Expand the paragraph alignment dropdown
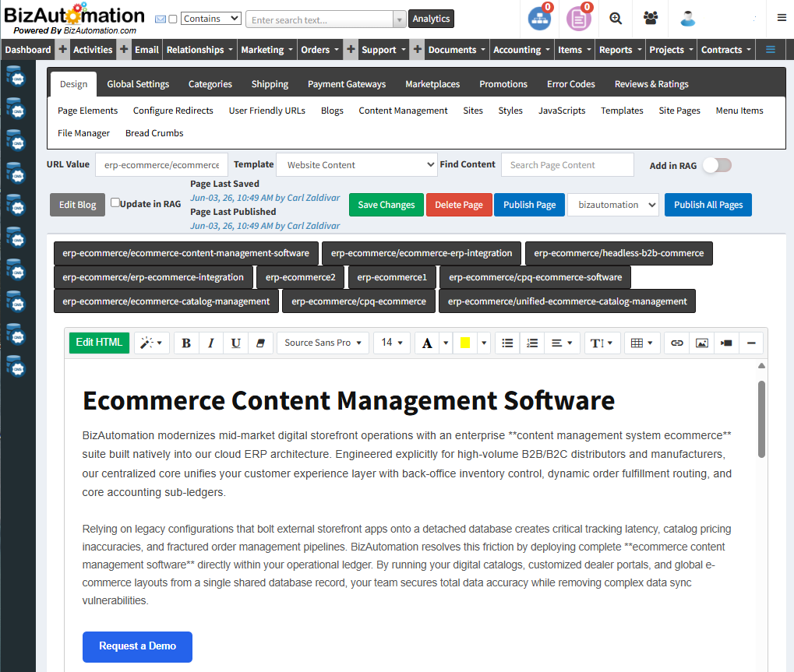 pos(562,343)
